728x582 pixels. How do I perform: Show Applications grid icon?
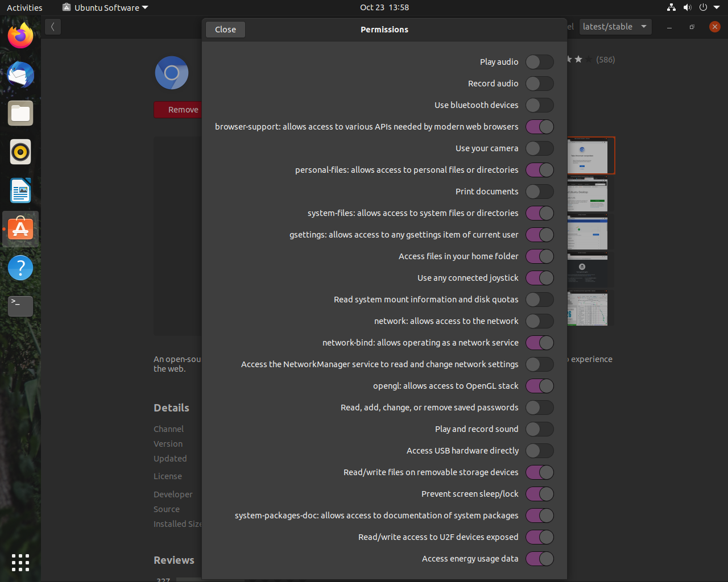point(20,562)
